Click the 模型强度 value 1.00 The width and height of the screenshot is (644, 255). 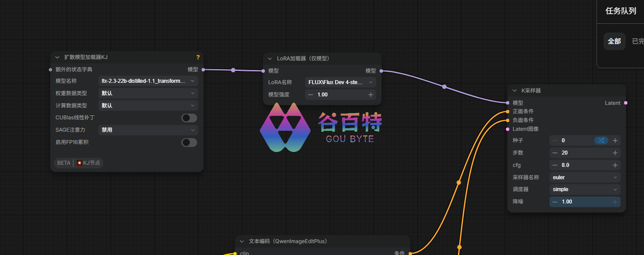323,95
